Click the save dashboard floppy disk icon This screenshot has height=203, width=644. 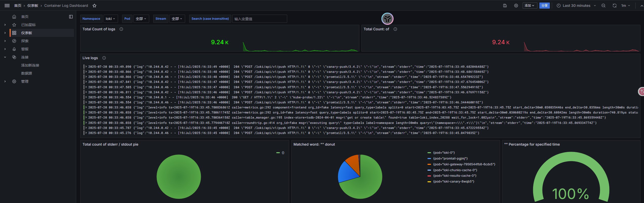pyautogui.click(x=505, y=6)
